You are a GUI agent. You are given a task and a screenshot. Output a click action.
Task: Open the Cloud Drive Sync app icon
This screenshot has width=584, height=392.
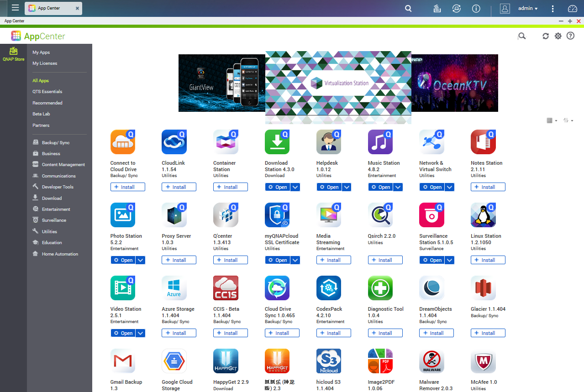coord(277,288)
